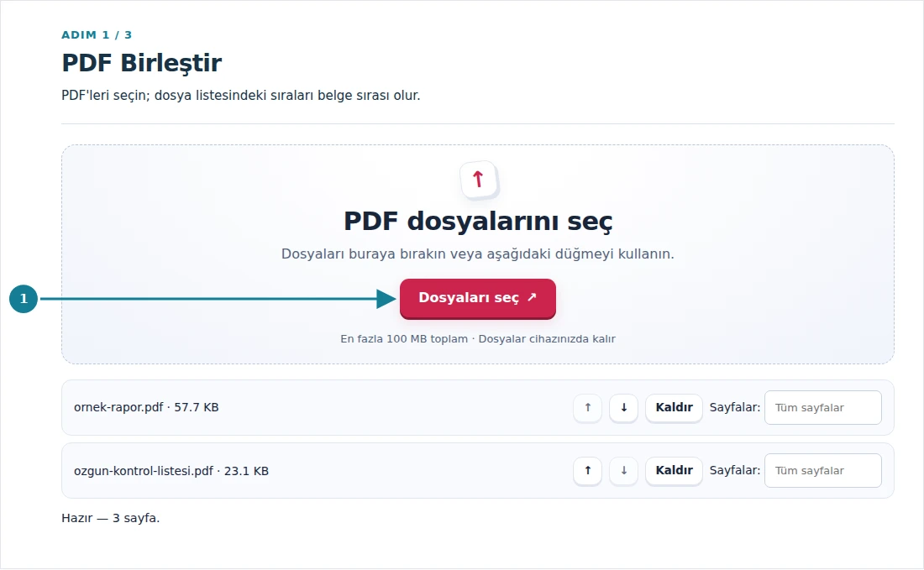Move ornek-rapor.pdf down with arrow

(623, 407)
